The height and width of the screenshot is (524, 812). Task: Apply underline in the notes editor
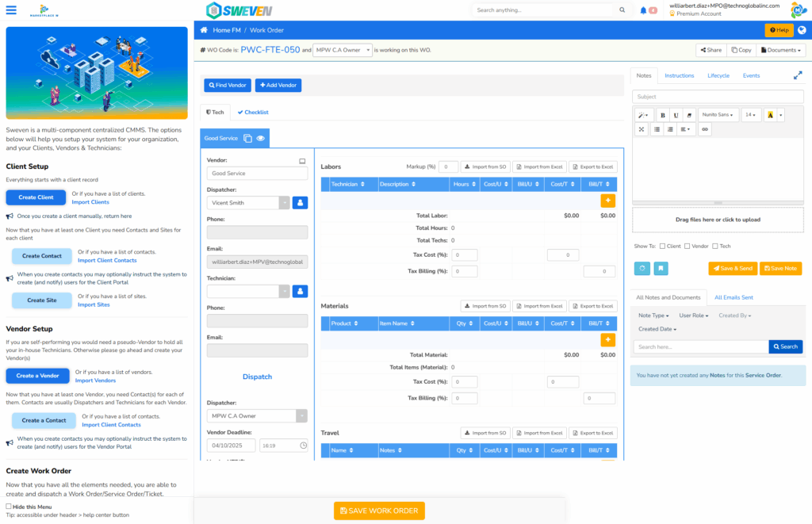tap(676, 115)
